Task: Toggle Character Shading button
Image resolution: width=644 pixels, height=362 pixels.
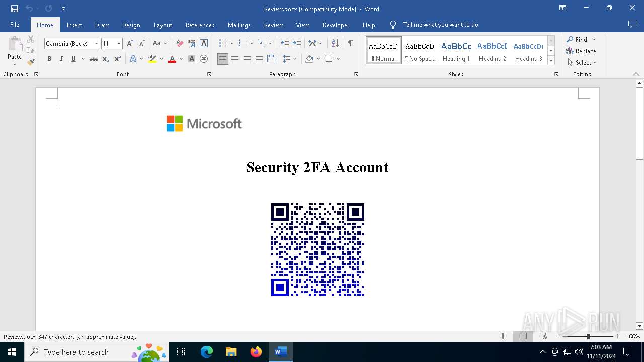Action: click(x=192, y=59)
